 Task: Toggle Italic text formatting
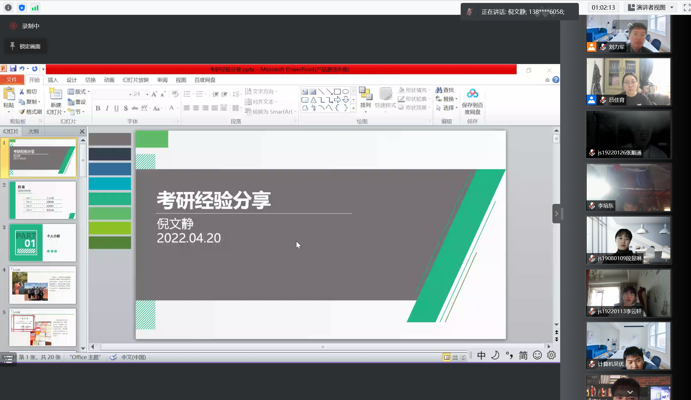[107, 108]
